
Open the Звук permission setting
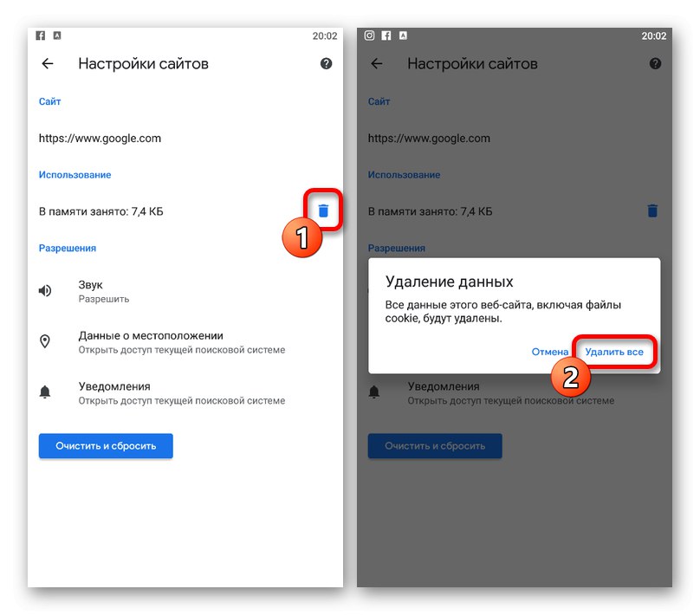coord(185,291)
